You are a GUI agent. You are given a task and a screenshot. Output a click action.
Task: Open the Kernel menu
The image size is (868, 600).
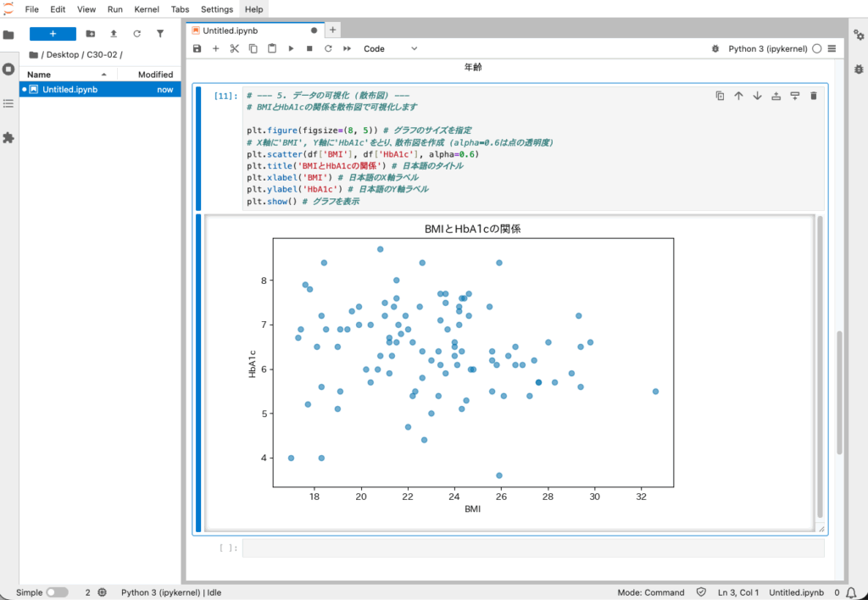147,9
